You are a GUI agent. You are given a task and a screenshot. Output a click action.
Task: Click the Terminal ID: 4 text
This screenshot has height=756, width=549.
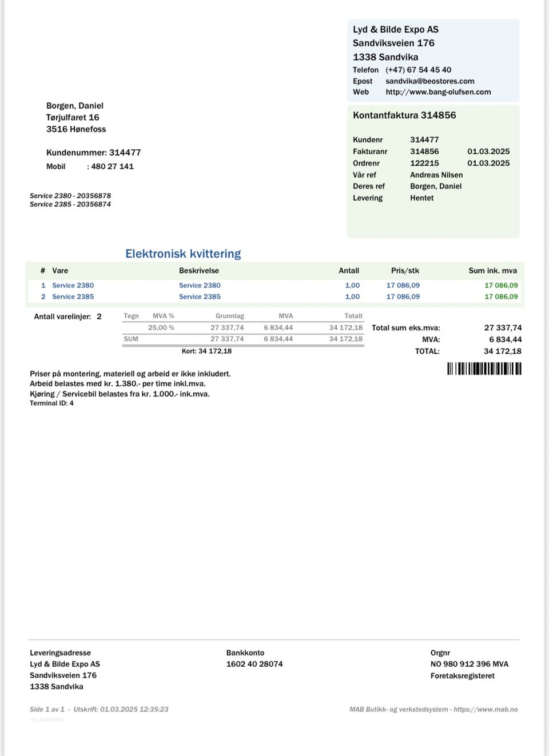pos(51,403)
